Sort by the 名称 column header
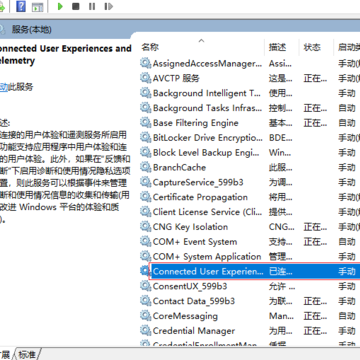 [150, 47]
